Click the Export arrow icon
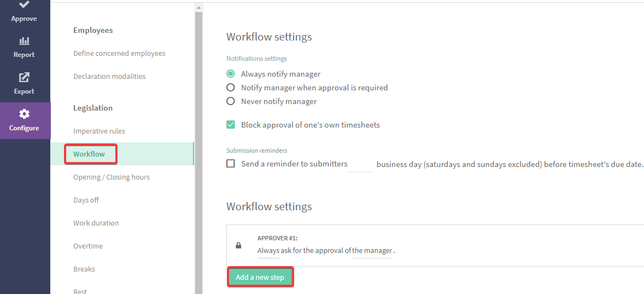 [24, 77]
